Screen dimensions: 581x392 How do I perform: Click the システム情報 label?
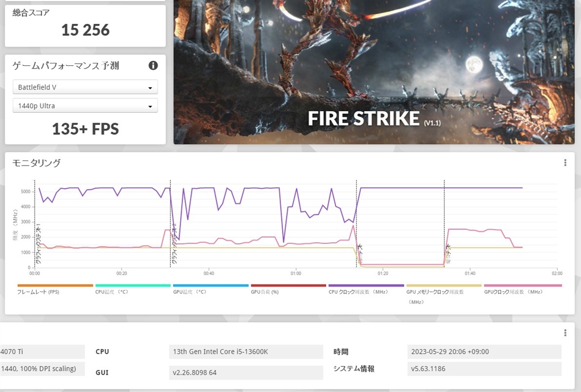[354, 369]
